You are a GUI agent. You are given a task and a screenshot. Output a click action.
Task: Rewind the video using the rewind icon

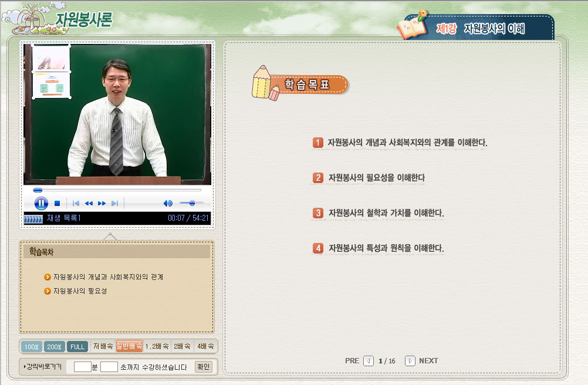(89, 202)
